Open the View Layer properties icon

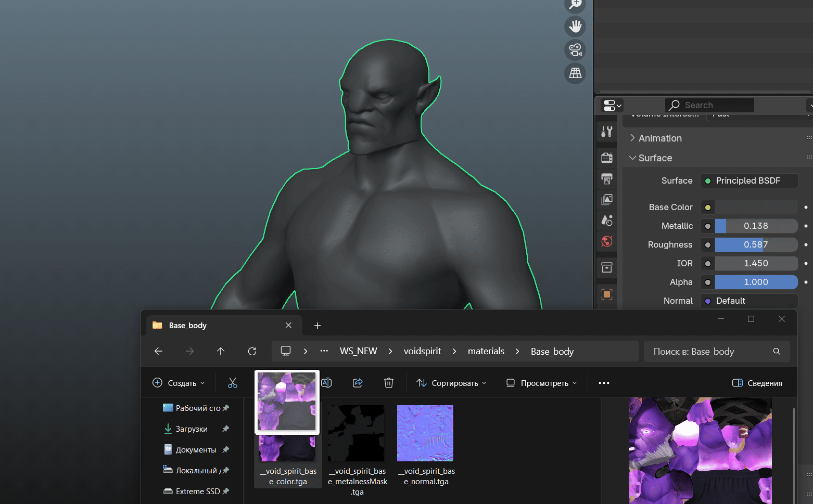(x=606, y=200)
